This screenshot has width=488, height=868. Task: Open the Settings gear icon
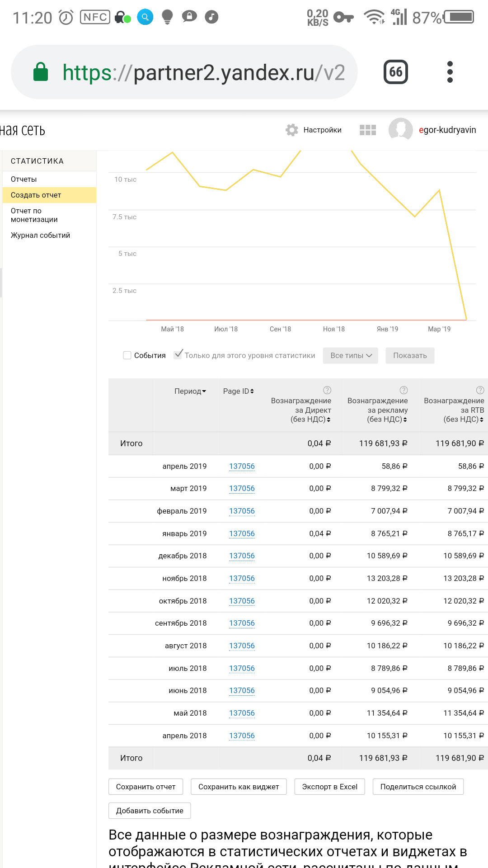[x=292, y=130]
